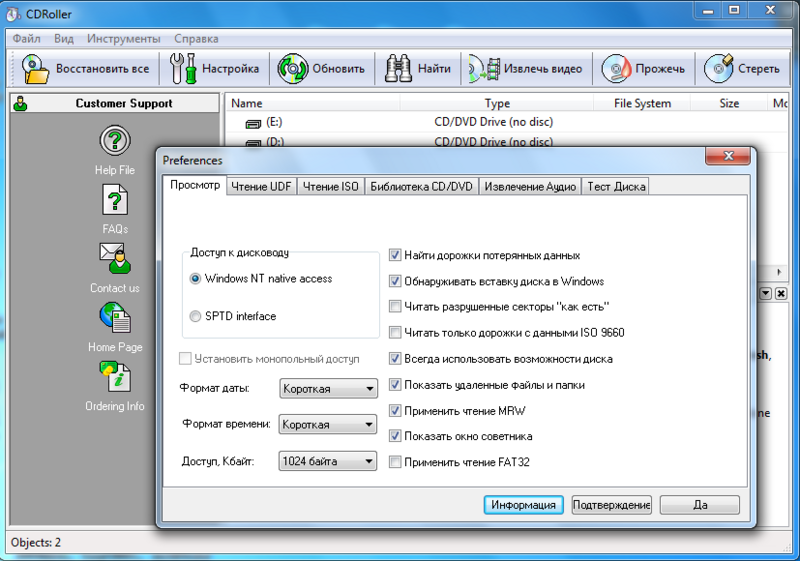Image resolution: width=800 pixels, height=561 pixels.
Task: Click horizontal scrollbar right arrow in main window
Action: 779,272
